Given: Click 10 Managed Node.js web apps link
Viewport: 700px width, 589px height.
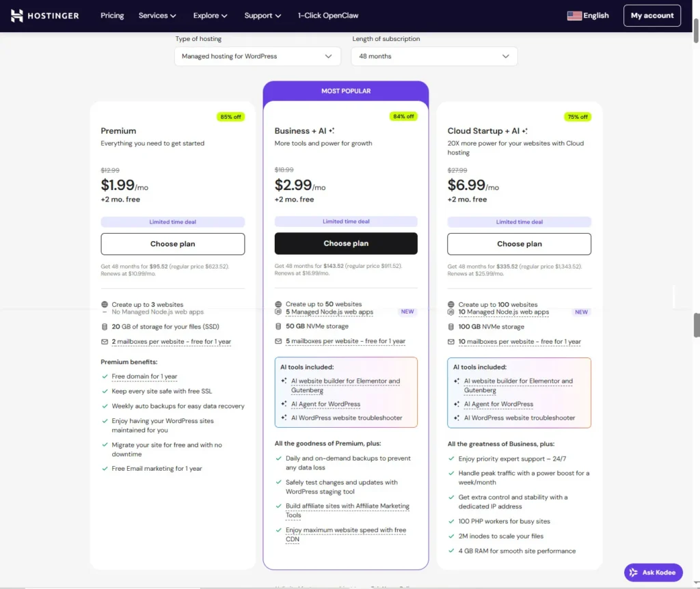Looking at the screenshot, I should [x=504, y=312].
